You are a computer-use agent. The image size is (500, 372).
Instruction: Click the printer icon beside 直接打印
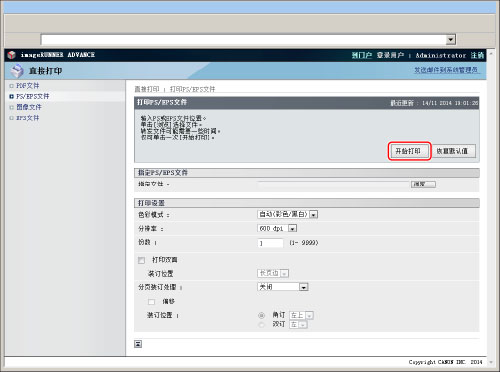coord(17,71)
